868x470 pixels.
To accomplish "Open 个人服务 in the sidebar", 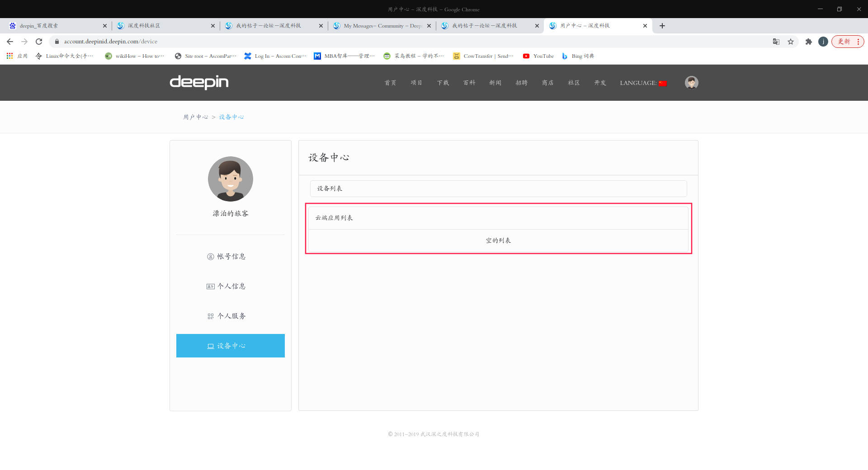I will click(x=231, y=316).
